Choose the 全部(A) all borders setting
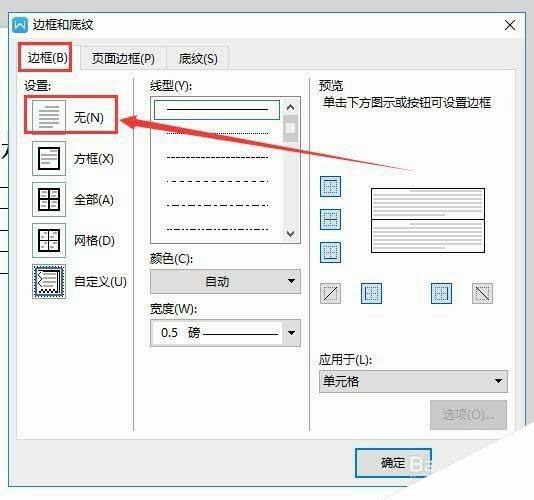534x500 pixels. click(x=49, y=199)
